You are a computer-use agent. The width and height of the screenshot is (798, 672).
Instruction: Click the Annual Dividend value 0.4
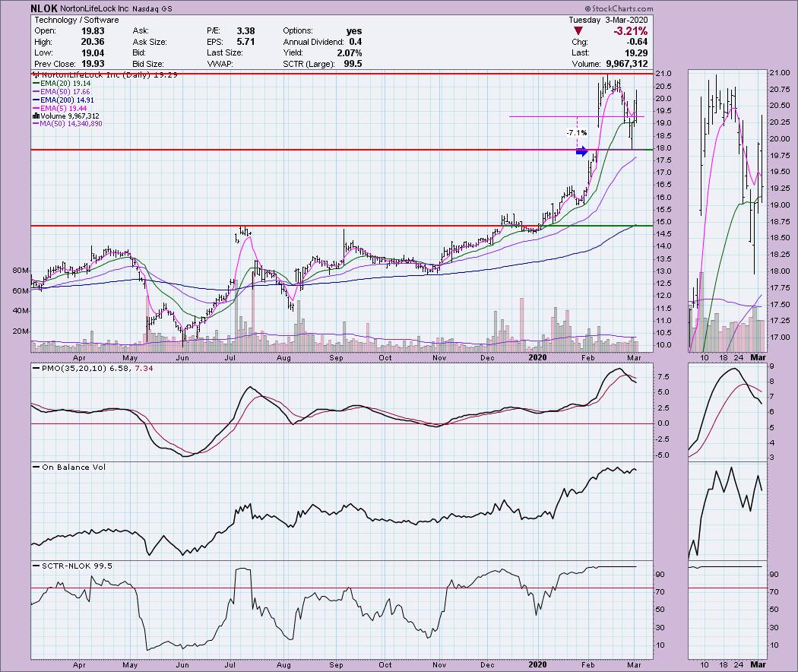point(356,43)
